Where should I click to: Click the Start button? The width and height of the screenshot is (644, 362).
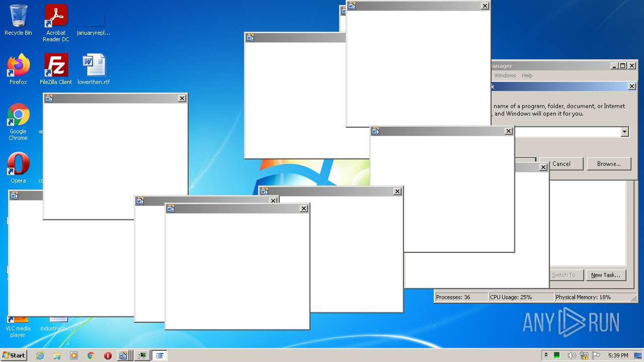click(14, 355)
